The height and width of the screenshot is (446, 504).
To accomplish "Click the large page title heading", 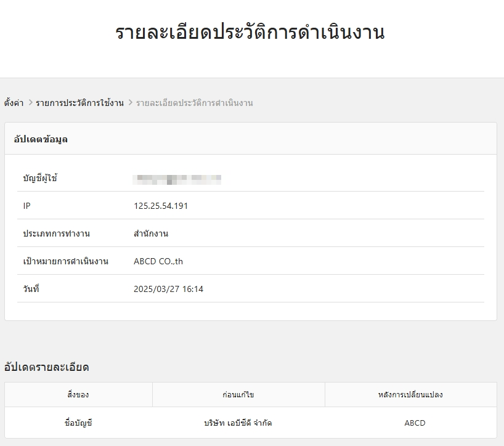I will [x=250, y=32].
